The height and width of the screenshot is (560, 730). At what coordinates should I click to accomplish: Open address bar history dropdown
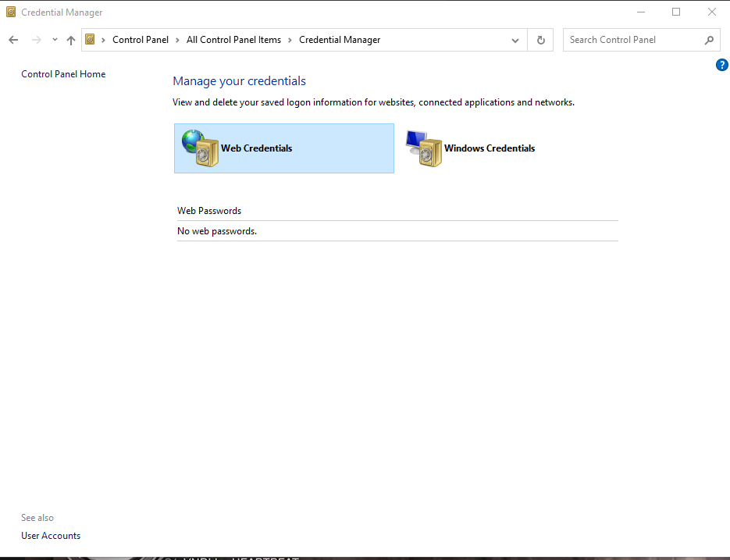(515, 41)
